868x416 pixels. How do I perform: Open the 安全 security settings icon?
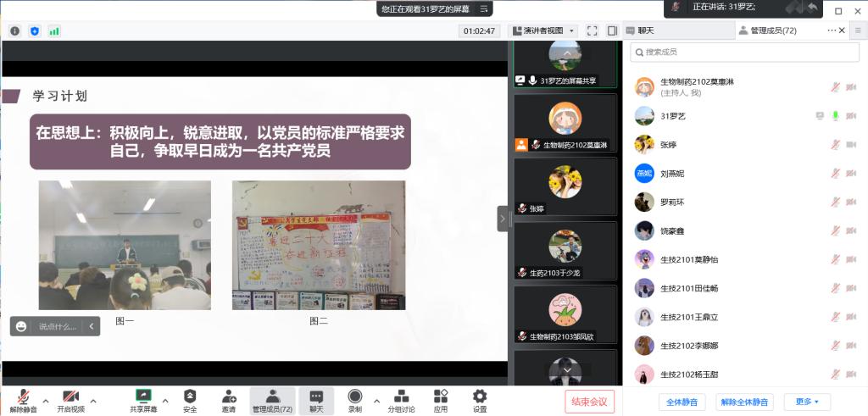point(190,397)
